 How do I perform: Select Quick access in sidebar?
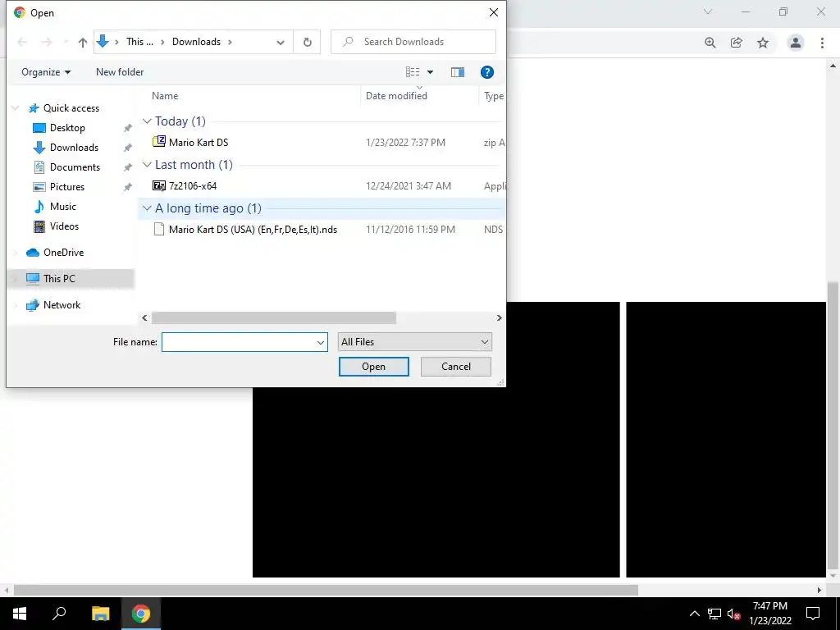point(71,108)
